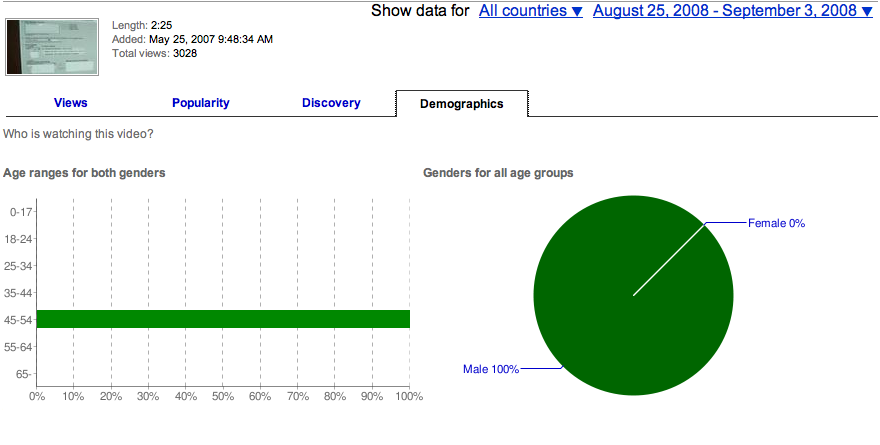The height and width of the screenshot is (445, 880).
Task: Click the 18-24 age range label
Action: [x=20, y=239]
